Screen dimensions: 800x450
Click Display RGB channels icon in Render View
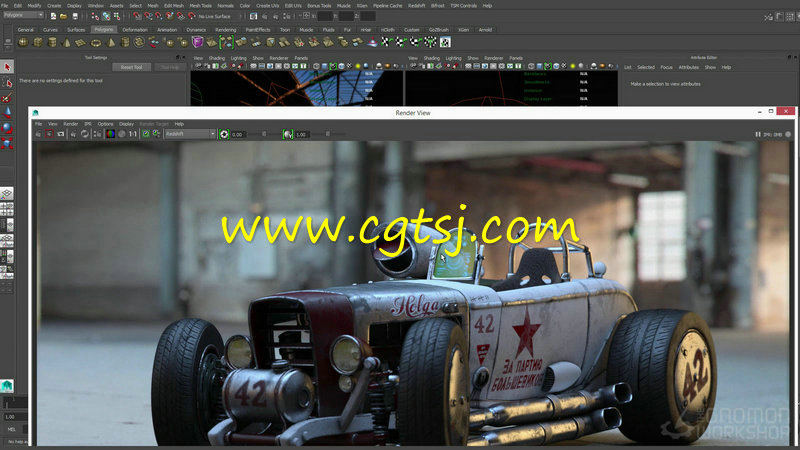[110, 134]
